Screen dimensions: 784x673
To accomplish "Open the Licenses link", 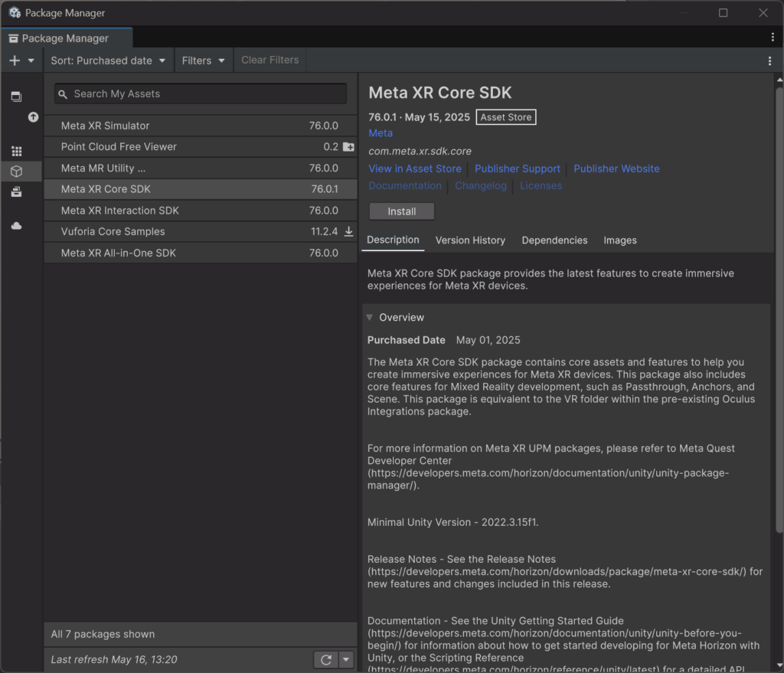I will 541,185.
